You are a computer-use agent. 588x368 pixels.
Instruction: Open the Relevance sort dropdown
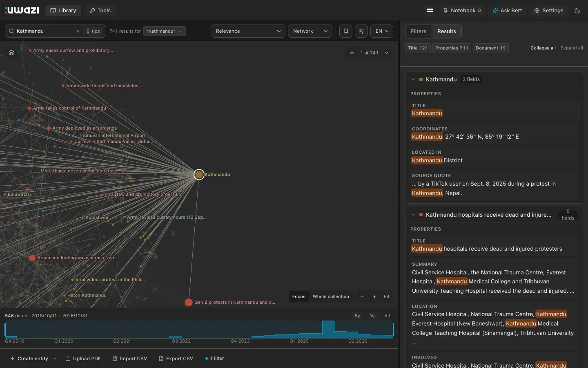[248, 31]
